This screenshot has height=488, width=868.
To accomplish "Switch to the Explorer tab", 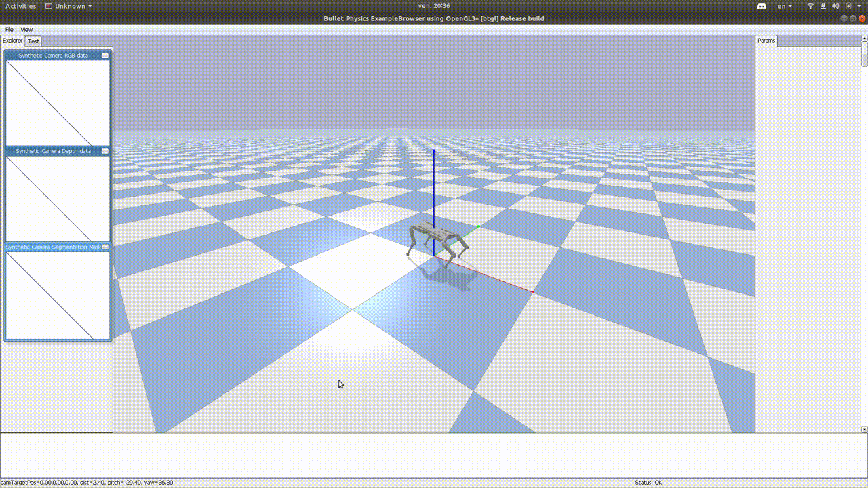I will coord(13,41).
